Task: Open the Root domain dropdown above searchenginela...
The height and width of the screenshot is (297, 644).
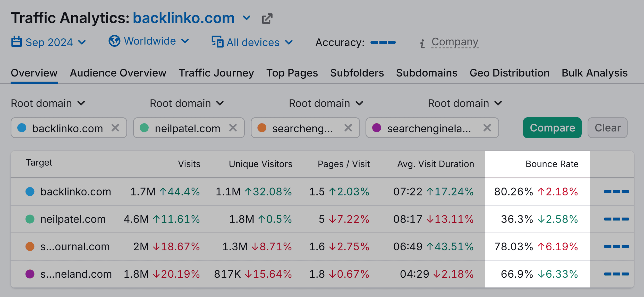Action: click(x=465, y=103)
